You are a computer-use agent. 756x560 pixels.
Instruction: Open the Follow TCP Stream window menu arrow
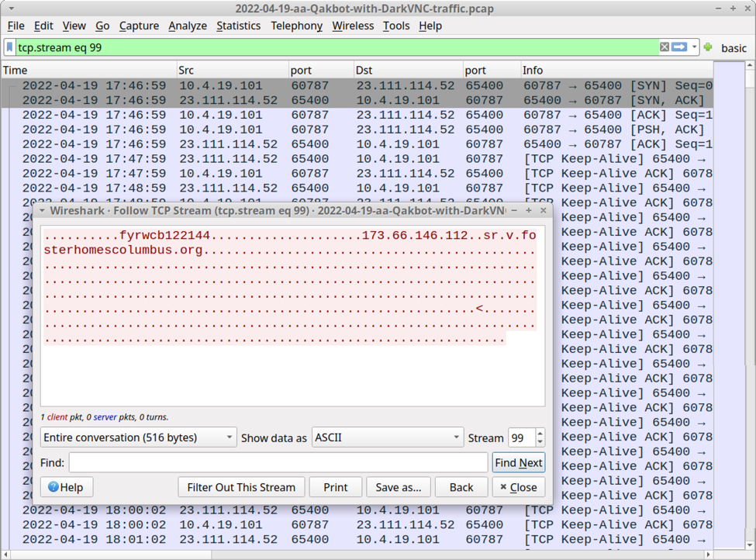(43, 210)
